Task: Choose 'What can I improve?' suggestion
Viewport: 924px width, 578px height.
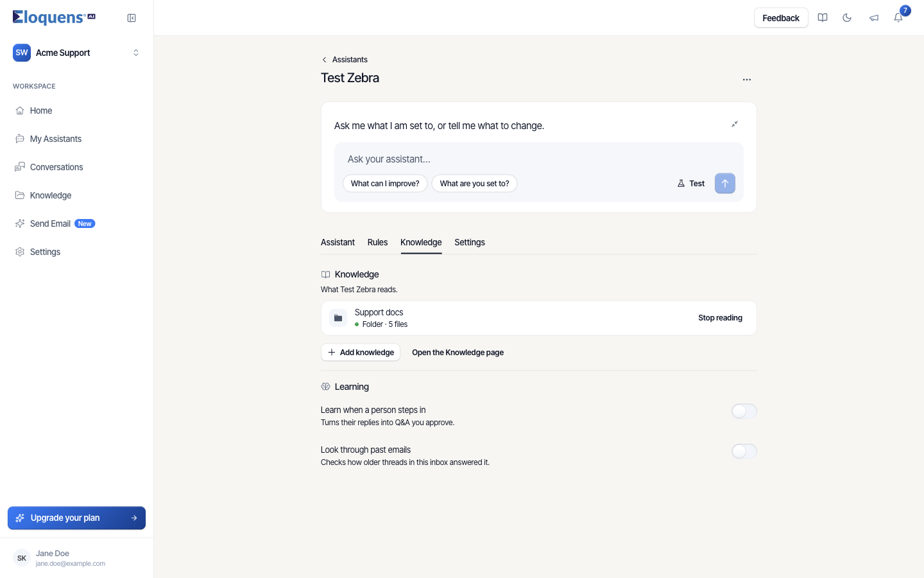Action: pyautogui.click(x=385, y=184)
